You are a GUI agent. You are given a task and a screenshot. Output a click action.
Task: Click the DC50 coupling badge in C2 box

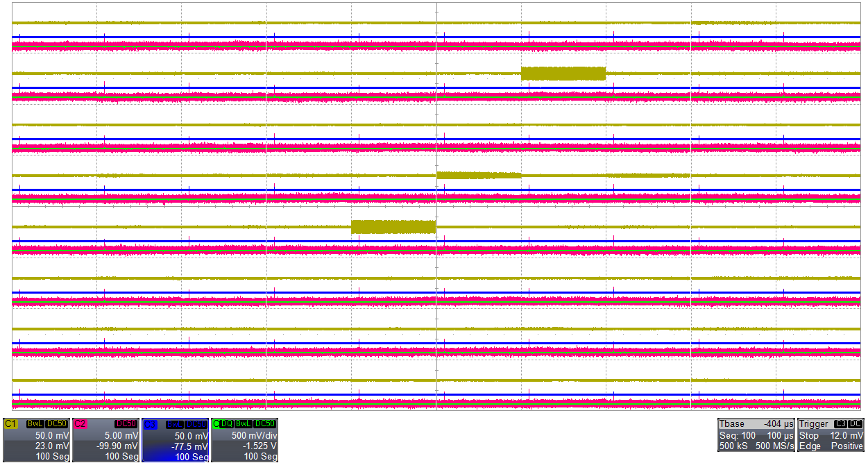[127, 423]
